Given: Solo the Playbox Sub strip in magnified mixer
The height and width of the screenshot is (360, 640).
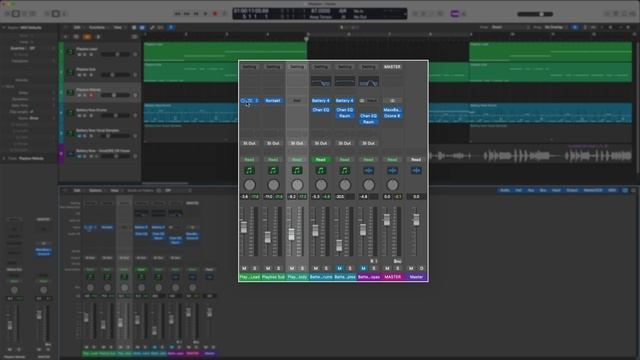Looking at the screenshot, I should [x=278, y=268].
